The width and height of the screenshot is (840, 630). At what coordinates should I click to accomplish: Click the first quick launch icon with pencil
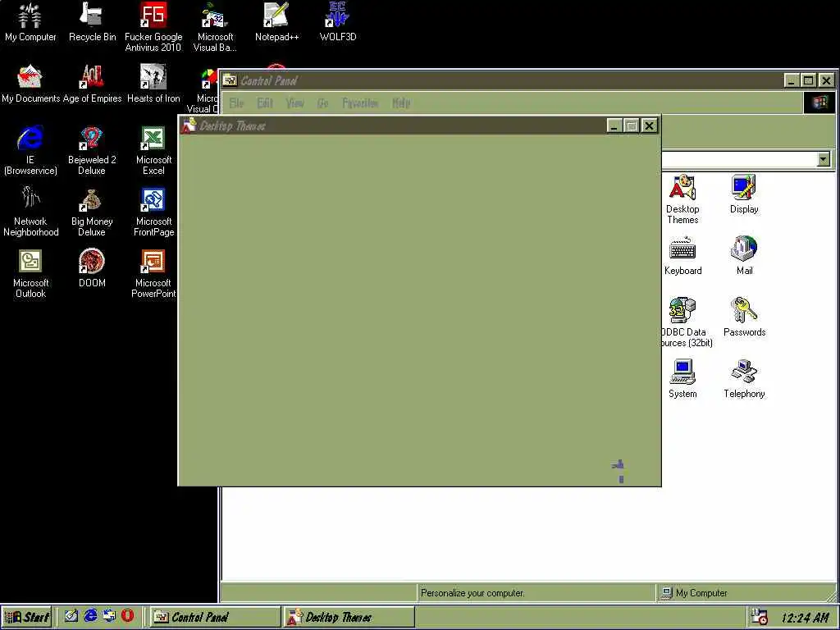tap(71, 616)
